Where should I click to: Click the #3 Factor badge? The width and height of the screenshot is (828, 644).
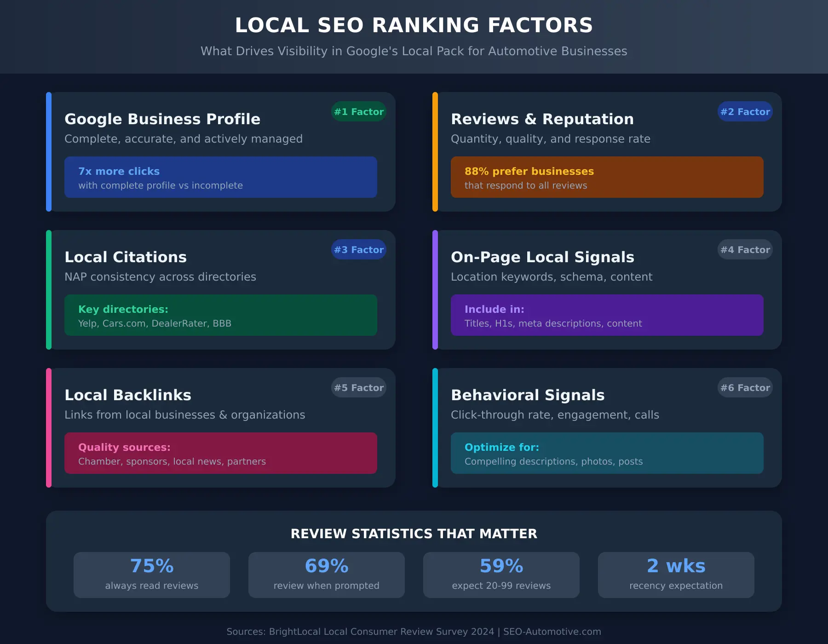tap(358, 249)
